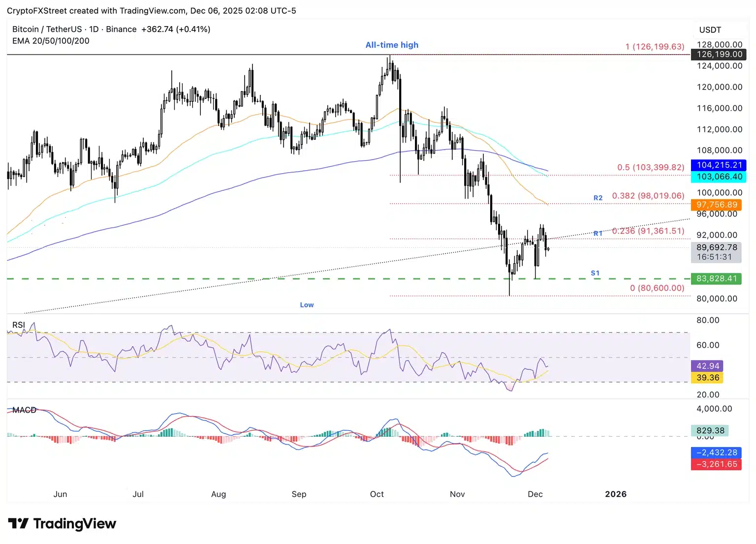This screenshot has width=756, height=544.
Task: Click the blue 104,215.21 EMA price tag
Action: click(x=719, y=165)
